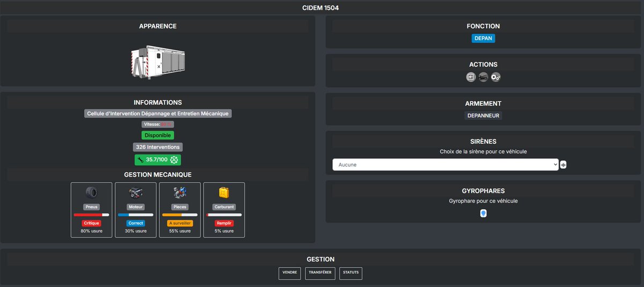Click the SIRÈNES section heading
This screenshot has height=287, width=644.
483,142
